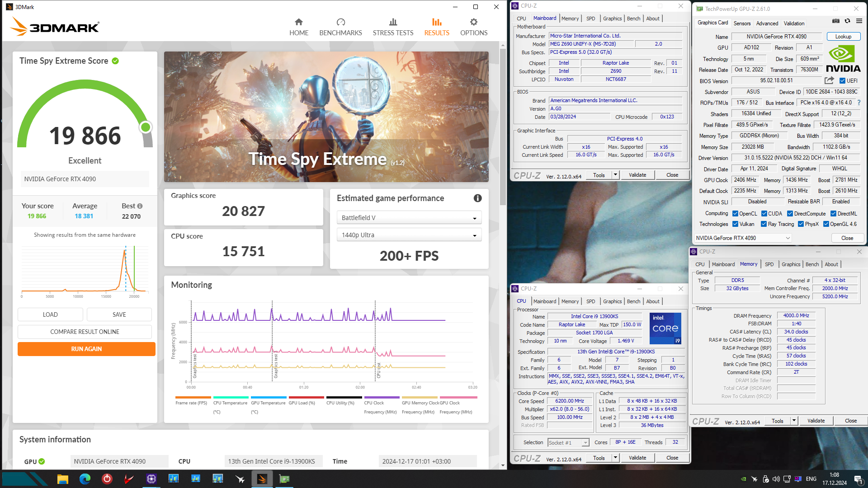Switch to Sensors tab in GPU-Z
Viewport: 868px width, 488px height.
[x=742, y=23]
